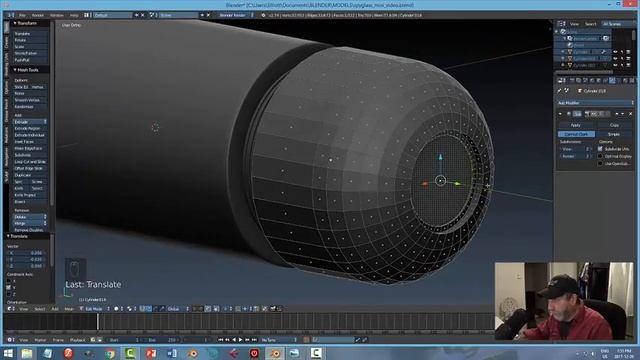Open the Add Modifier dropdown
640x360 pixels.
pyautogui.click(x=596, y=103)
